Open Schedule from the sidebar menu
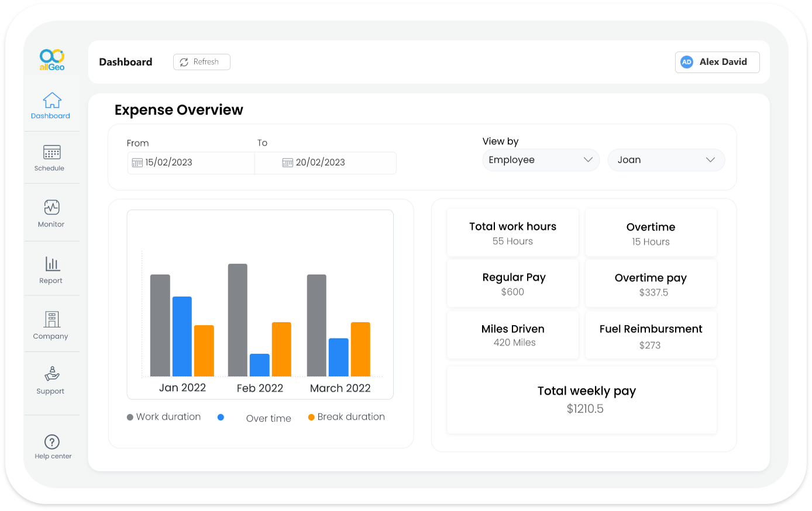 click(51, 158)
